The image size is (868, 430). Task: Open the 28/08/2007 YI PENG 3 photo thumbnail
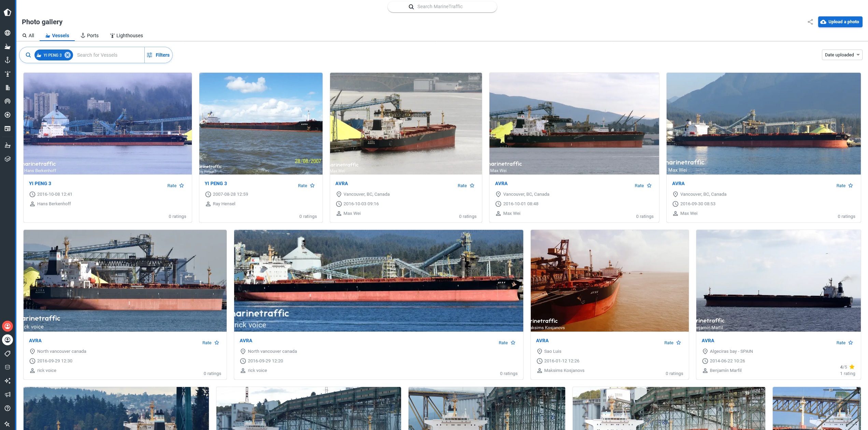coord(261,123)
